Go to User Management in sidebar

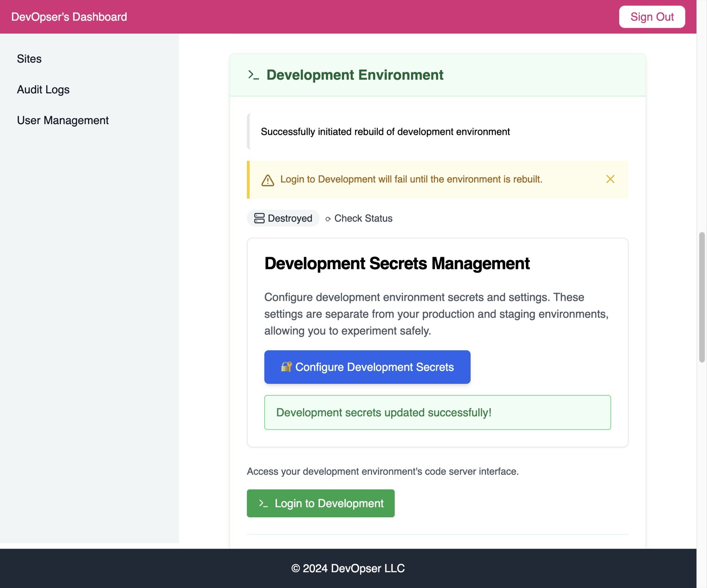pyautogui.click(x=63, y=120)
